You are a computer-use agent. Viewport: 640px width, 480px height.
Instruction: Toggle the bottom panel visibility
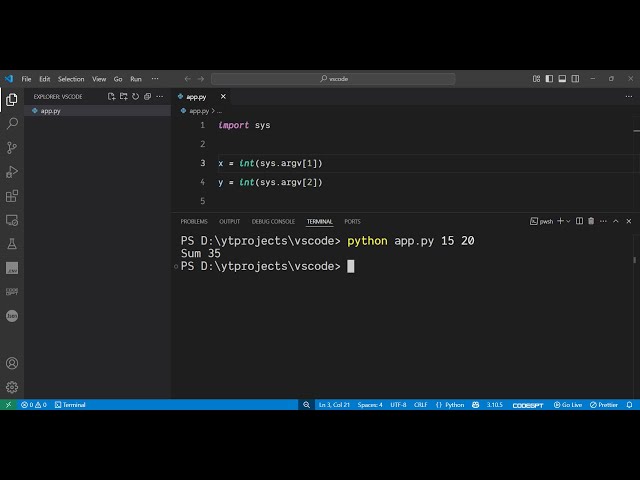tap(562, 79)
